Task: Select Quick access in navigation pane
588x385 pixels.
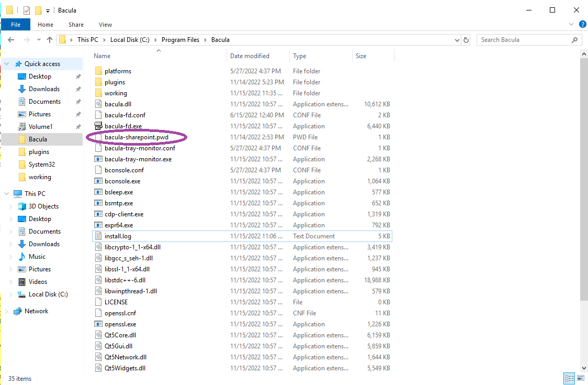Action: pyautogui.click(x=42, y=64)
